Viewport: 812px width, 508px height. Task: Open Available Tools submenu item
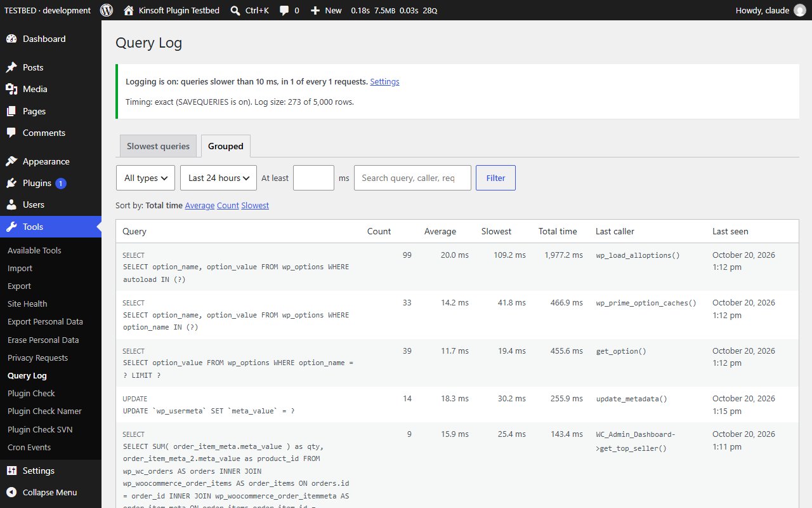point(34,250)
